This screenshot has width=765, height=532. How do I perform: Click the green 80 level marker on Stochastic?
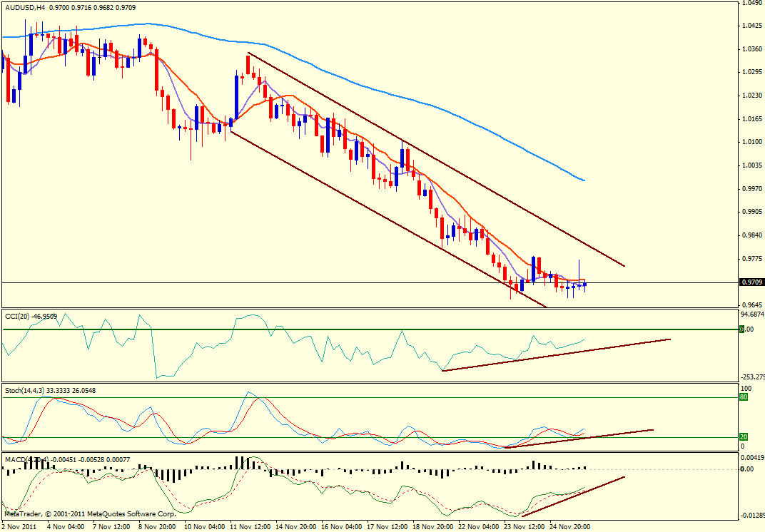tap(743, 397)
